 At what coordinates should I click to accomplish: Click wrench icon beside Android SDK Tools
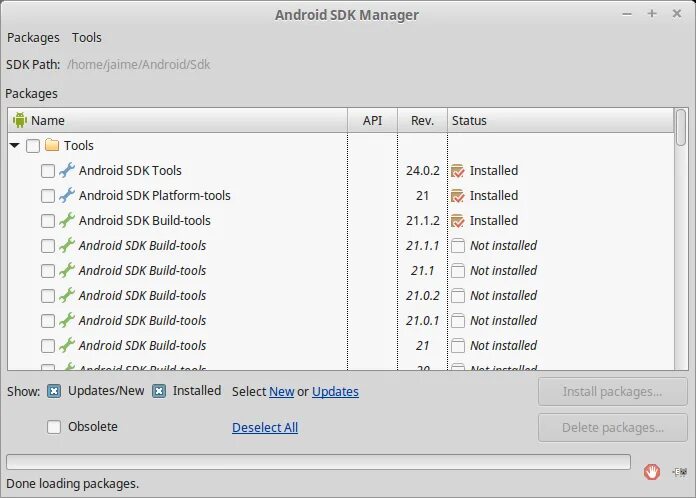67,170
